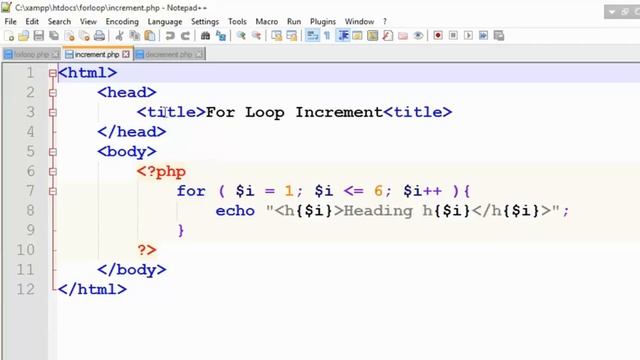Click the Save All toolbar icon

point(54,36)
